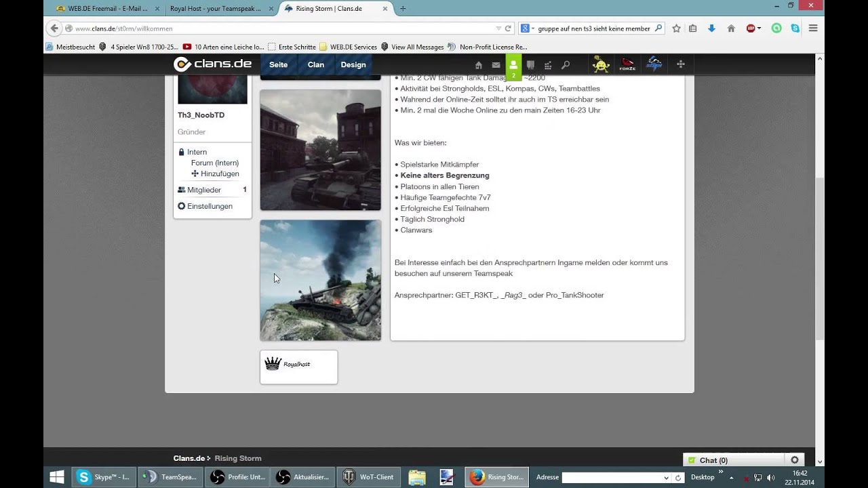868x488 pixels.
Task: Click the Firefox home icon
Action: coord(731,28)
